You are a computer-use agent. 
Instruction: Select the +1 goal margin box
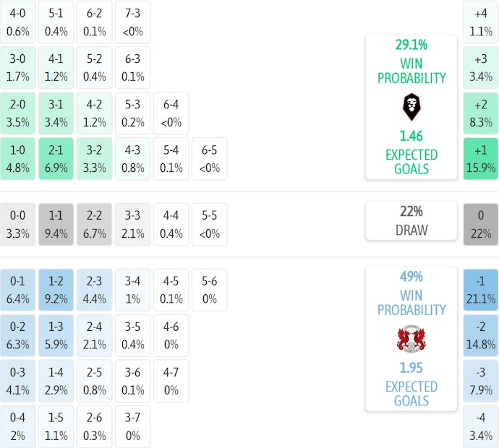(x=481, y=159)
